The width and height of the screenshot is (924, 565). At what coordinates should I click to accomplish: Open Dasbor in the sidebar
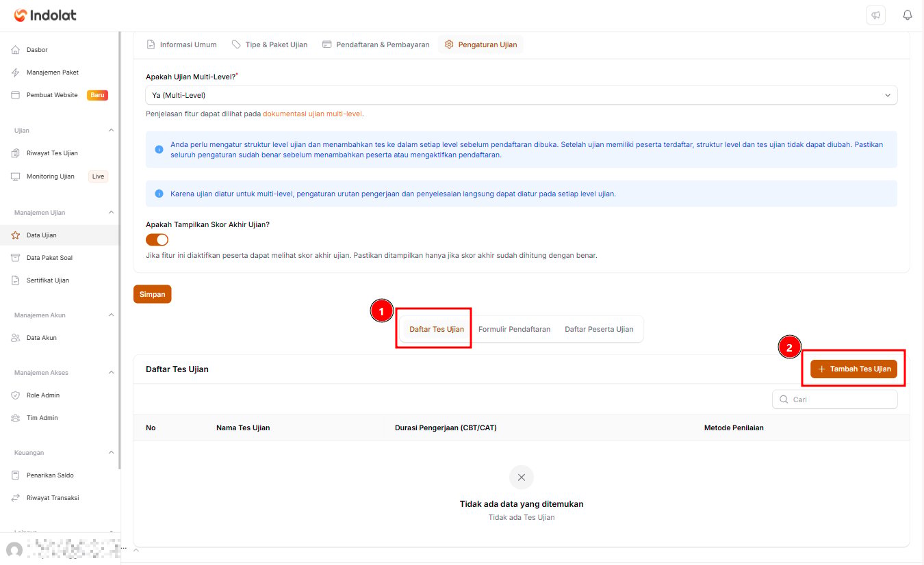point(60,50)
